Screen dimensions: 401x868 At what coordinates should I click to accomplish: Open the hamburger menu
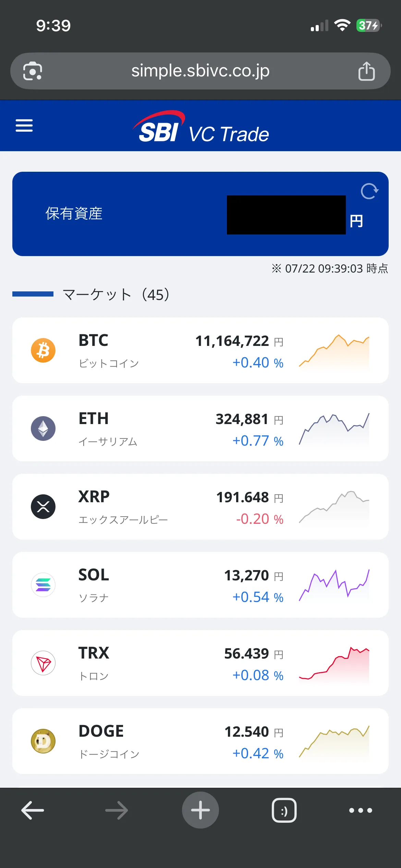pos(24,125)
